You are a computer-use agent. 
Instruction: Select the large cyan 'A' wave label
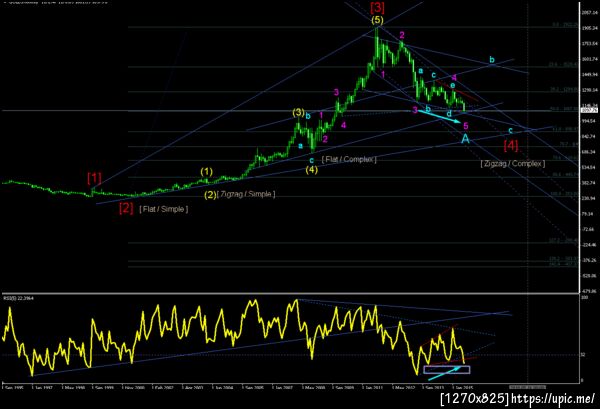pos(465,139)
